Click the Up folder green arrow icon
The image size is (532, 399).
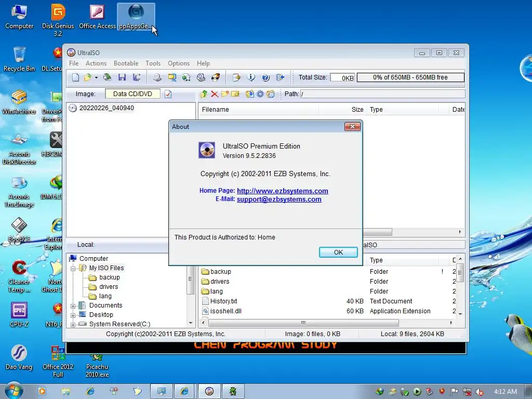(x=204, y=94)
